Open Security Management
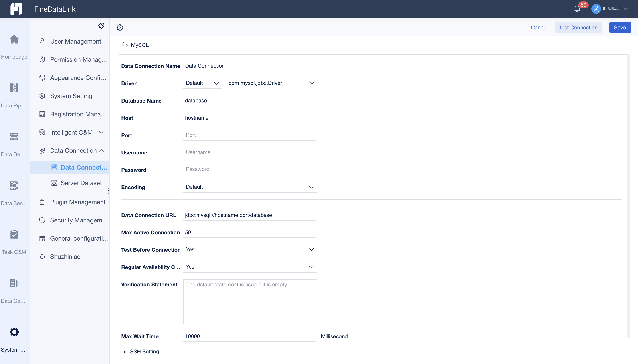This screenshot has height=364, width=638. pos(69,220)
